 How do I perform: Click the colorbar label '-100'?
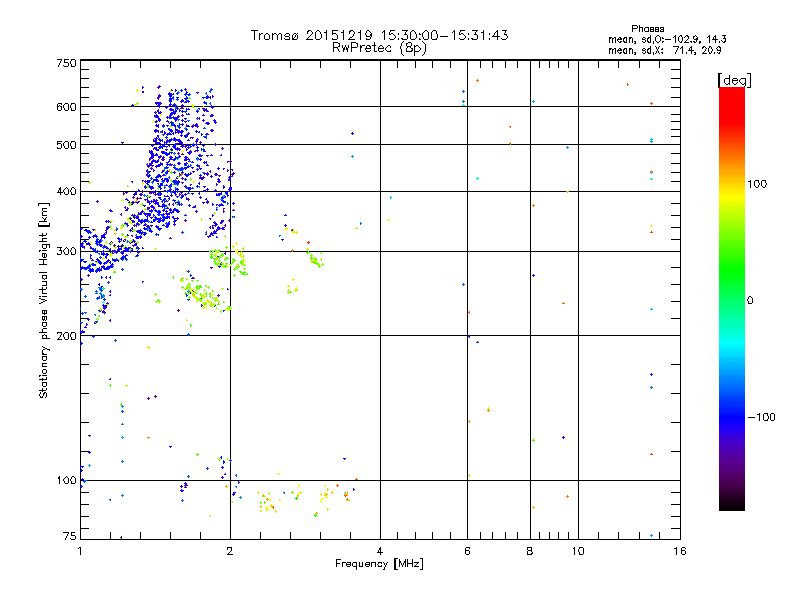point(761,417)
